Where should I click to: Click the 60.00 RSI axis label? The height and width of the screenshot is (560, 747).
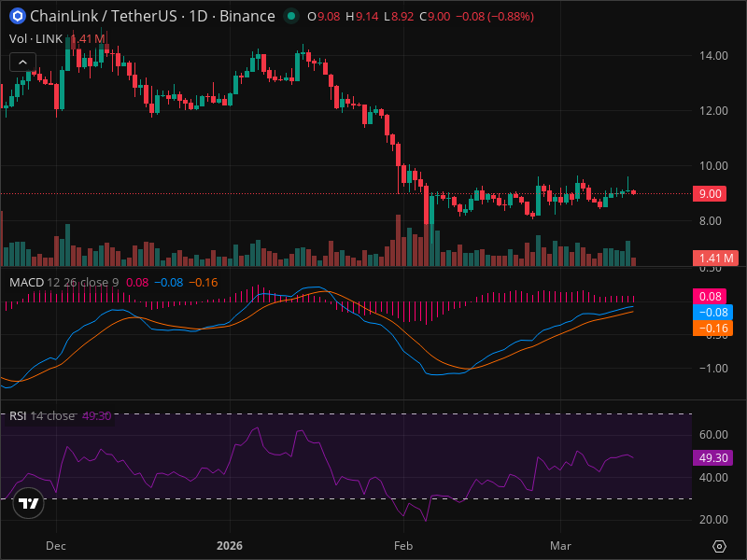coord(713,434)
